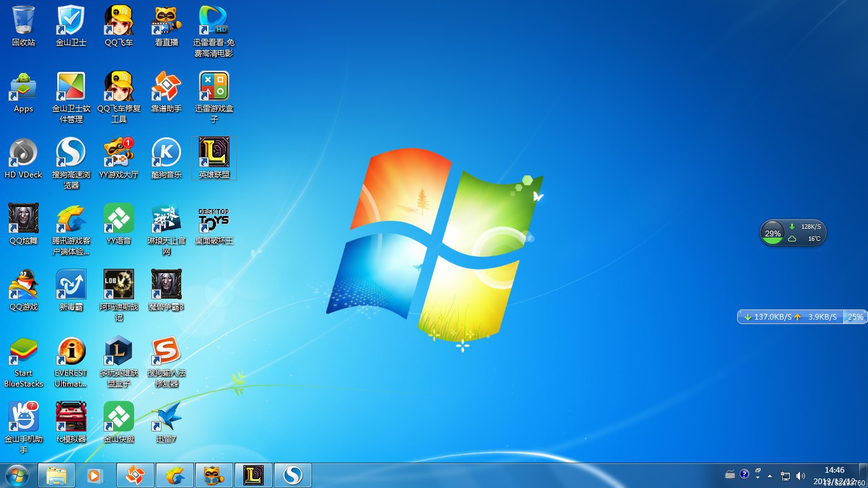Screen dimensions: 868x488
Task: Click the blue help question mark tray icon
Action: 745,475
